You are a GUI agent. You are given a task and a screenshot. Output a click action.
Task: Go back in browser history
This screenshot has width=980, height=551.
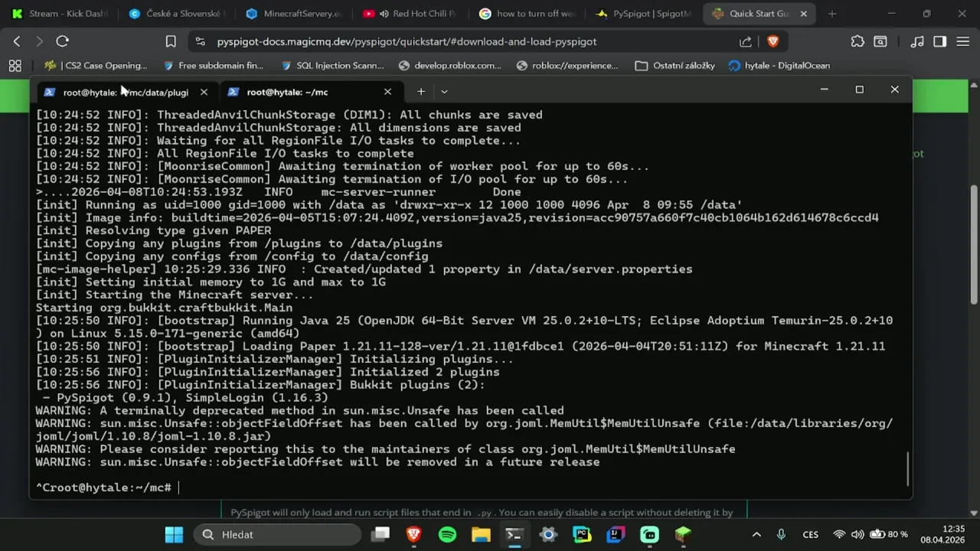17,41
